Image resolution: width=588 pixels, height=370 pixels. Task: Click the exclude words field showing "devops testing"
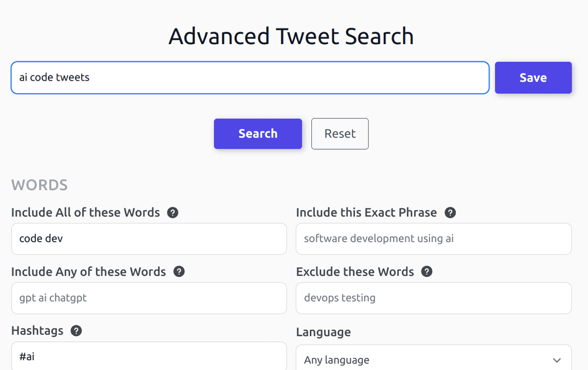(433, 298)
